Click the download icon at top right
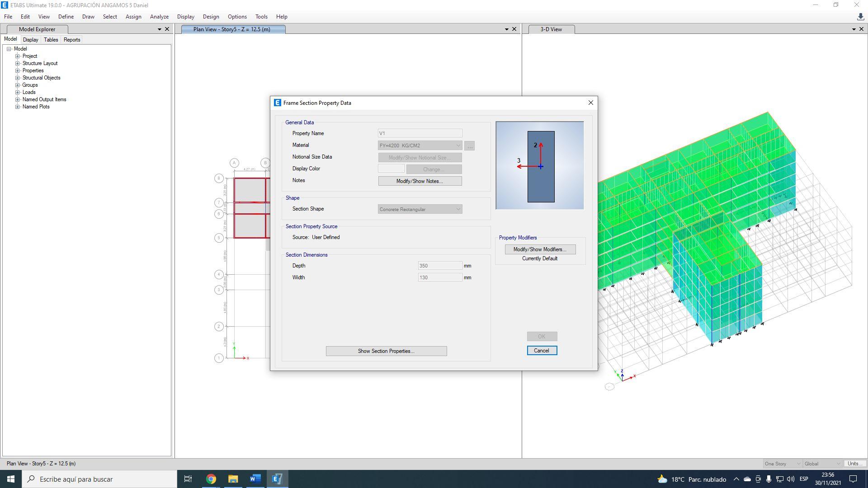This screenshot has height=488, width=868. pyautogui.click(x=860, y=17)
